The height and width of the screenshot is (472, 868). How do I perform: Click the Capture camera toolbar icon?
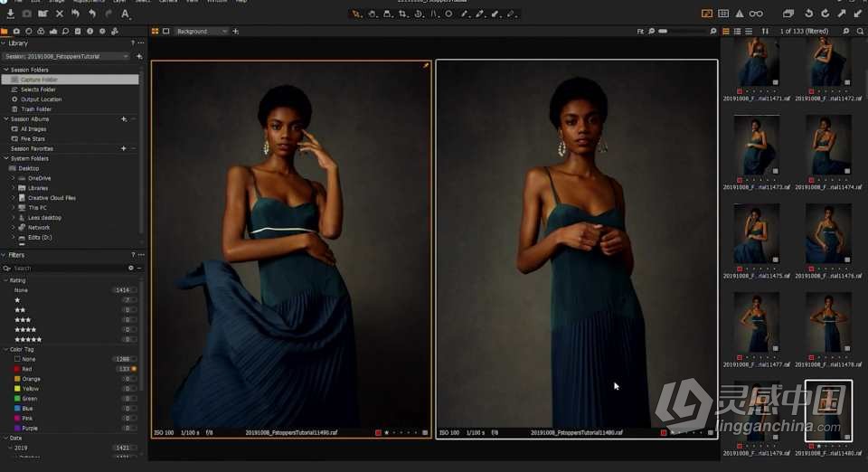coord(26,14)
